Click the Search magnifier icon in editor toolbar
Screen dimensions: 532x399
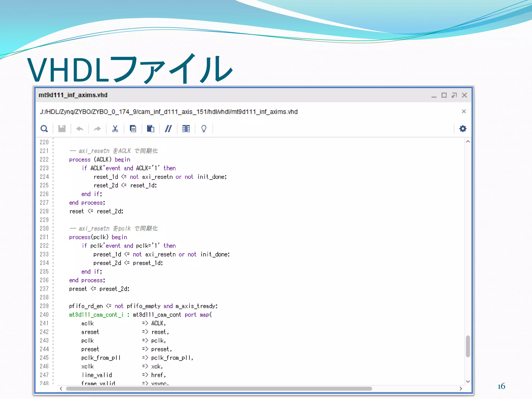pos(44,129)
